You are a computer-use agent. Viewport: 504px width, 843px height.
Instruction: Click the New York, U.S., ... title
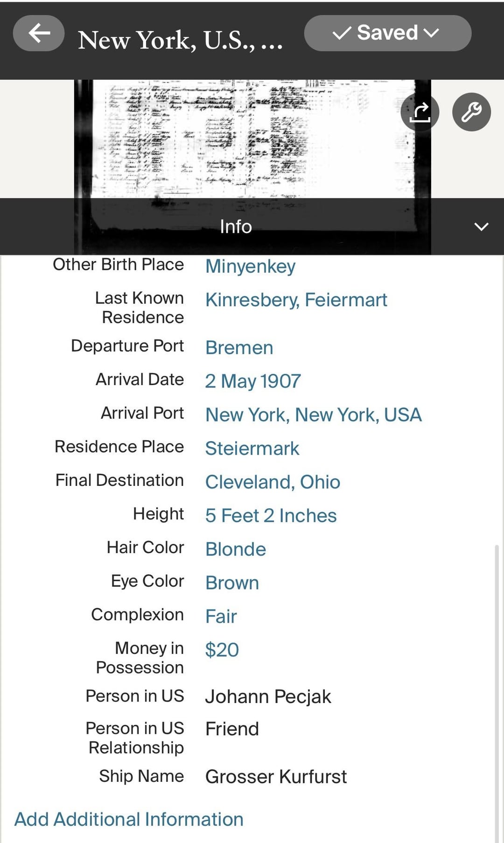pos(181,40)
